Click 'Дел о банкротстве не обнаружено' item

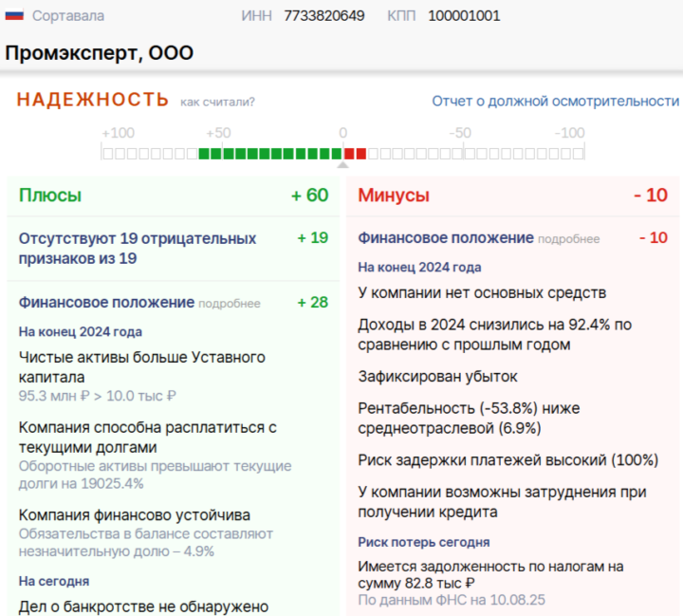tap(143, 607)
